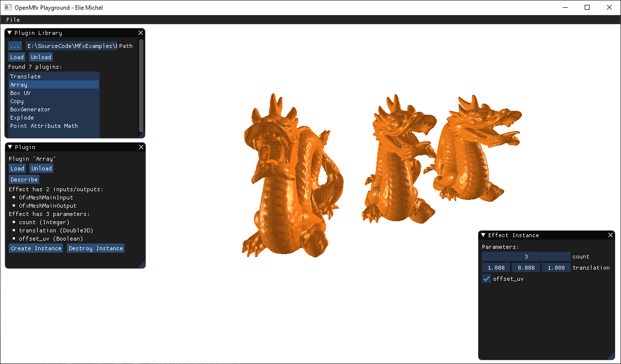Select the Translate plugin
Viewport: 621px width, 364px height.
(x=54, y=76)
